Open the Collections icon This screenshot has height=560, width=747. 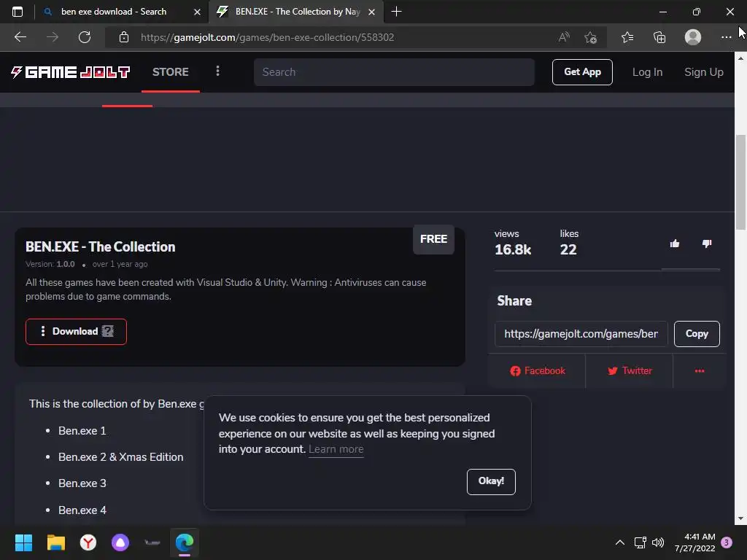[x=659, y=37]
